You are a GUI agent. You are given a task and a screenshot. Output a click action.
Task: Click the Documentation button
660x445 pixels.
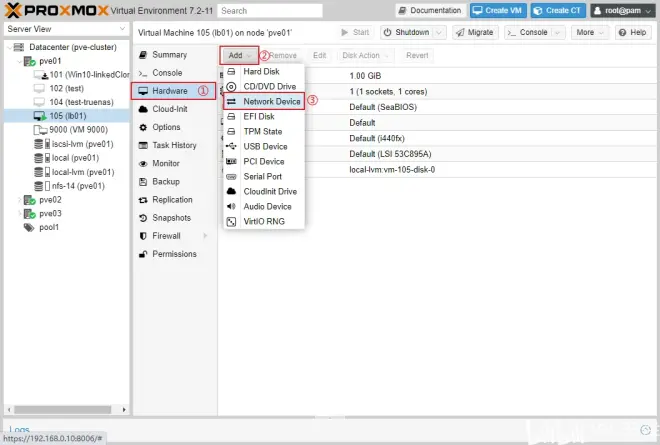click(430, 11)
